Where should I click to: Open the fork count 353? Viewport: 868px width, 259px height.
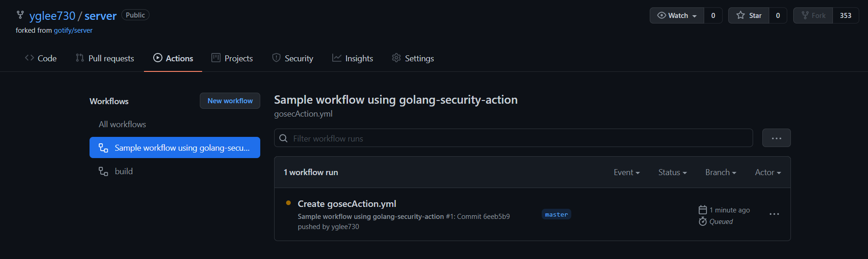click(846, 15)
